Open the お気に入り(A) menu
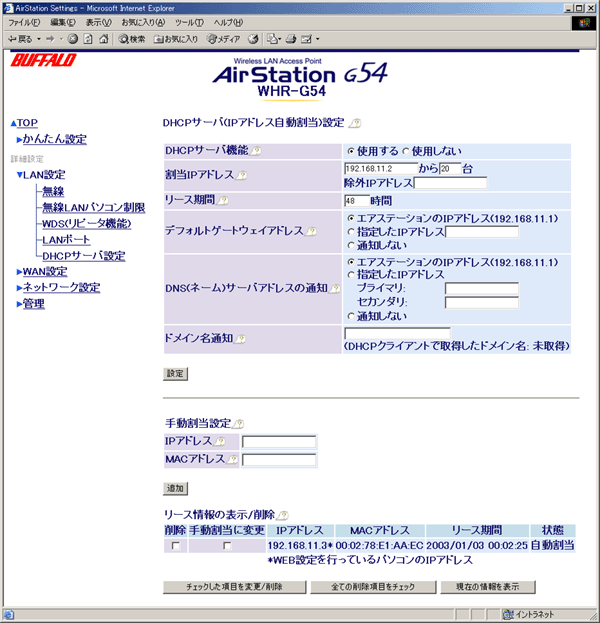Image resolution: width=600 pixels, height=623 pixels. click(x=143, y=23)
